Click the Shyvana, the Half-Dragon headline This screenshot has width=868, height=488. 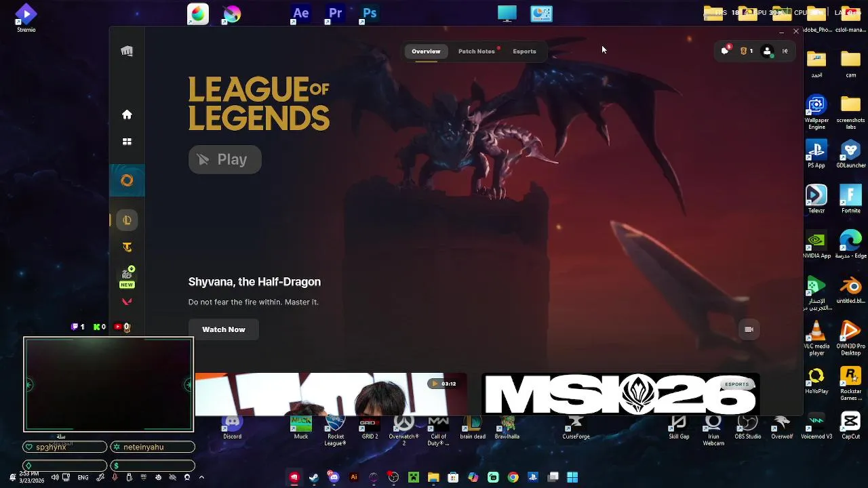pyautogui.click(x=254, y=282)
